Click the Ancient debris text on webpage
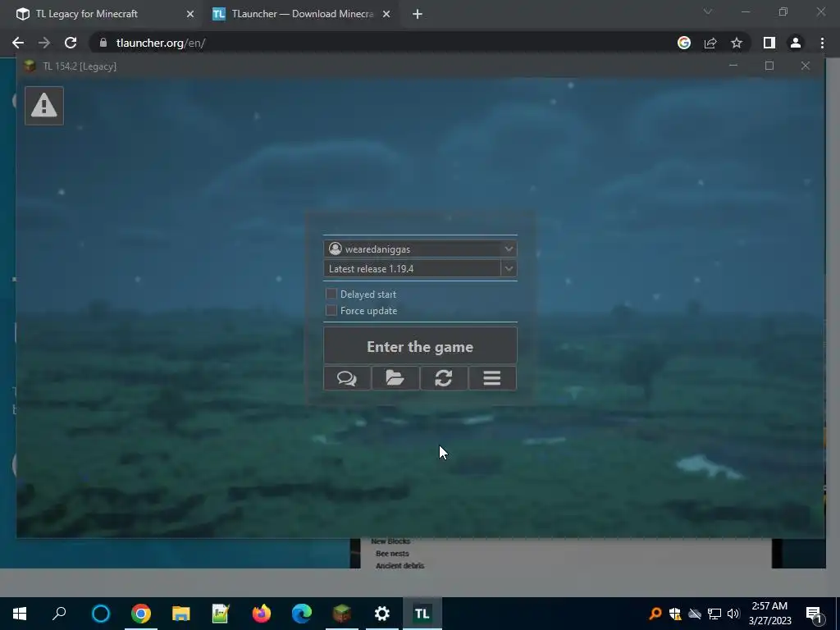The width and height of the screenshot is (840, 630). (399, 566)
